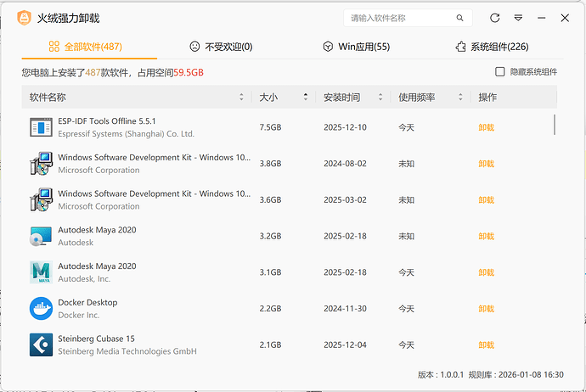Select Steinberg Cubase 15 name text
586x392 pixels.
(96, 339)
